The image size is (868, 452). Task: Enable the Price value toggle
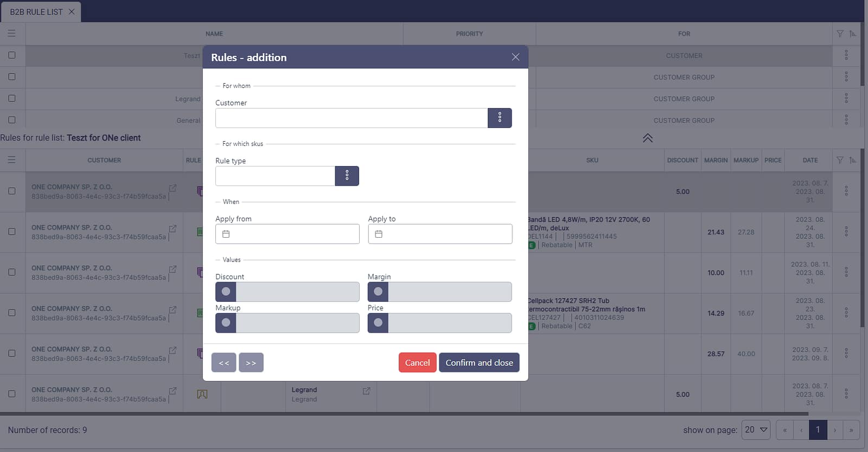378,323
